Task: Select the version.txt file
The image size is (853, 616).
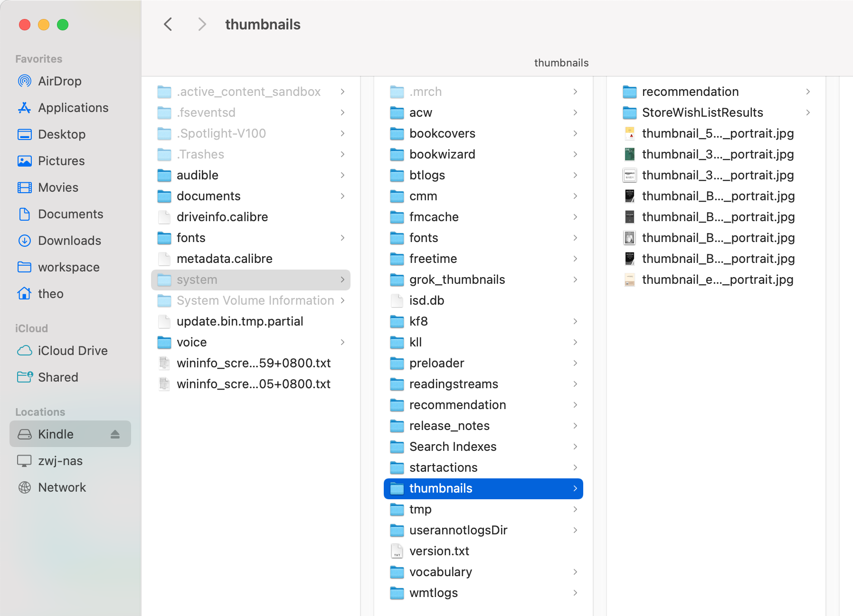Action: click(439, 551)
